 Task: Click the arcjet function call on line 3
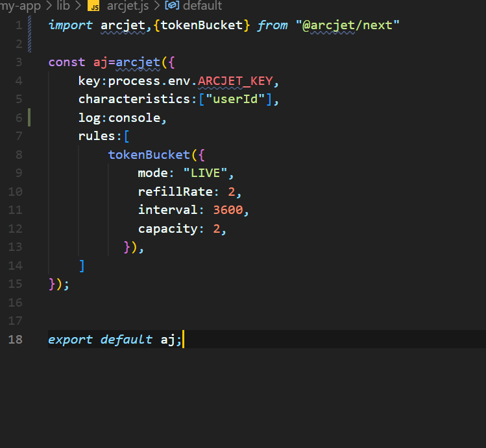(138, 62)
